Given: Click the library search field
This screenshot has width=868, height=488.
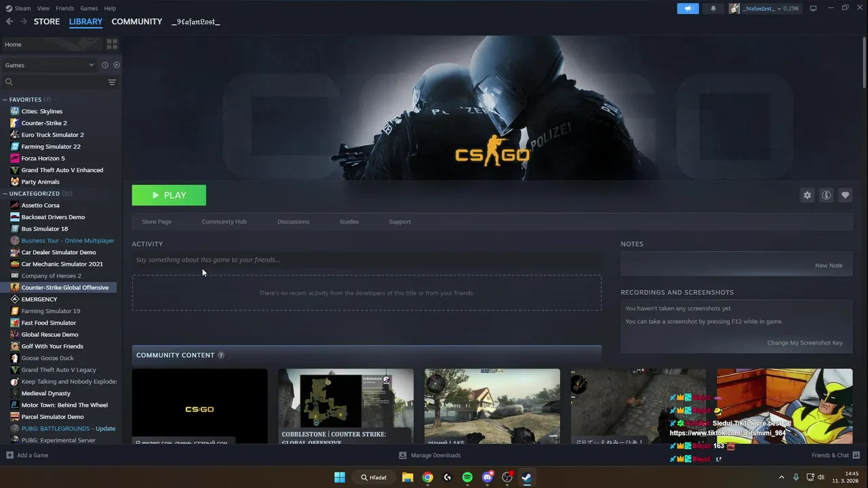Looking at the screenshot, I should 60,82.
